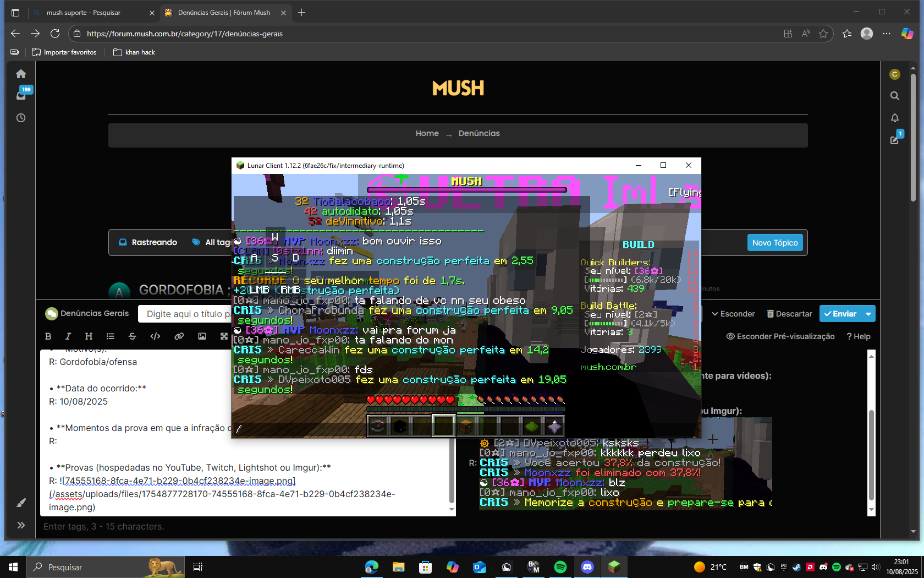The image size is (924, 578).
Task: Open a new browser tab
Action: (x=301, y=12)
